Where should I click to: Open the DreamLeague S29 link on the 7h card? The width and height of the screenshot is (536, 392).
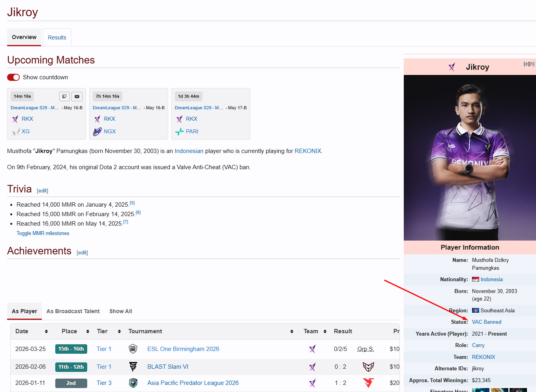(117, 108)
